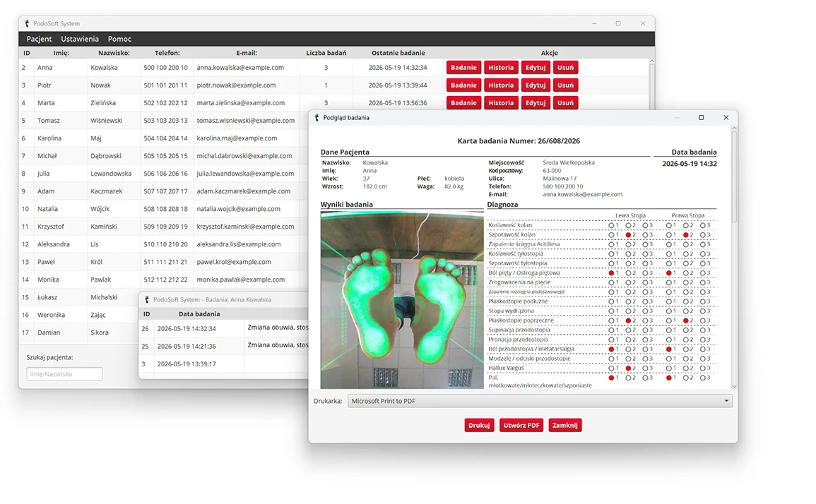Select Szpotawość kolan left foot grade 3
The image size is (816, 504).
click(x=645, y=235)
